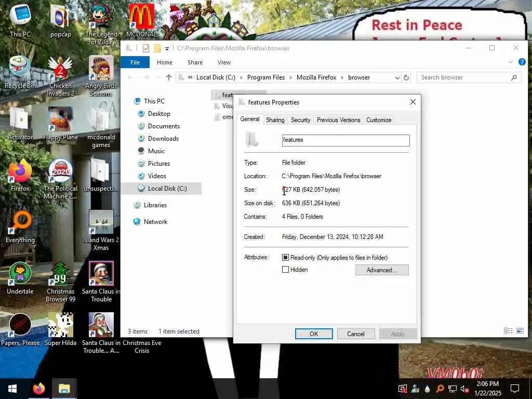
Task: Select Libraries in the navigation pane
Action: 155,205
